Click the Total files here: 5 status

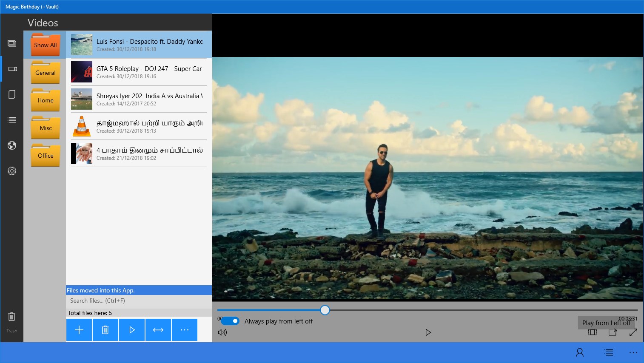(x=90, y=313)
